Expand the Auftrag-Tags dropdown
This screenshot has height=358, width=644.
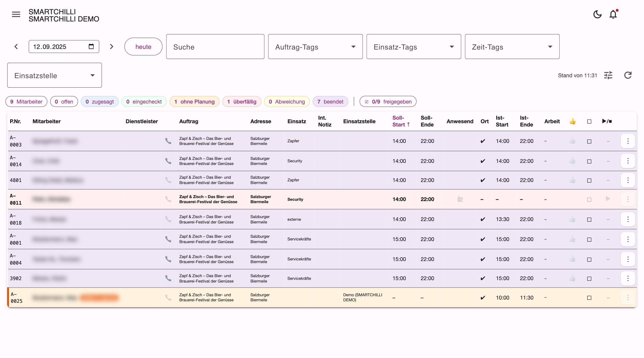pyautogui.click(x=315, y=47)
